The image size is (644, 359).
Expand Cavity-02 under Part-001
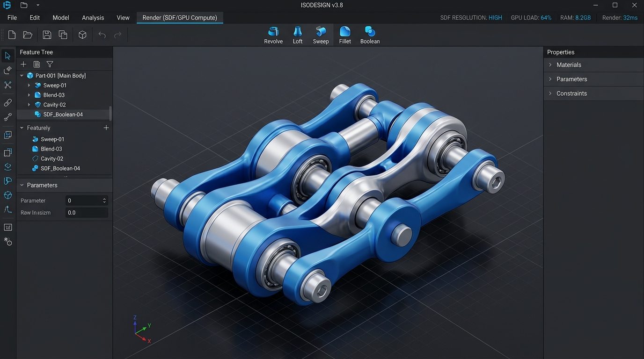click(x=29, y=105)
